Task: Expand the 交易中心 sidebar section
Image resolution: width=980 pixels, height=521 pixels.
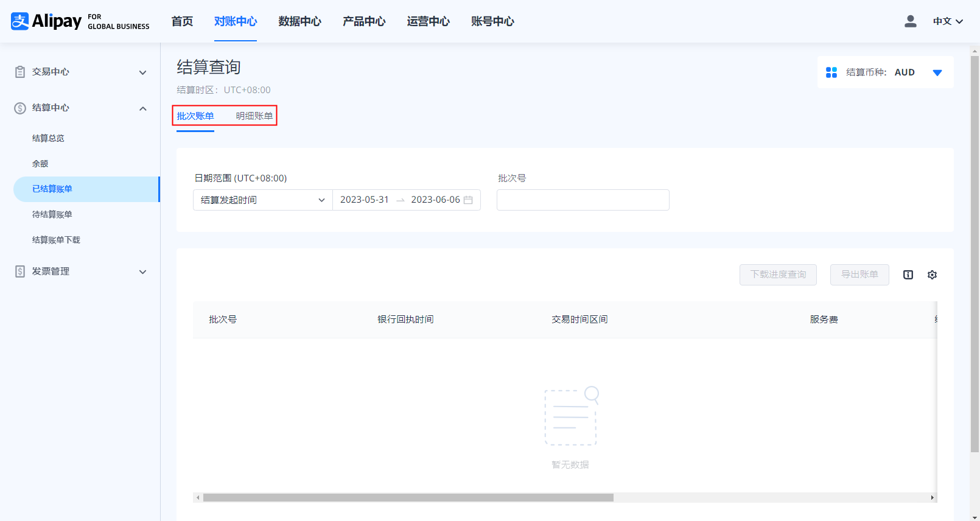Action: tap(142, 72)
